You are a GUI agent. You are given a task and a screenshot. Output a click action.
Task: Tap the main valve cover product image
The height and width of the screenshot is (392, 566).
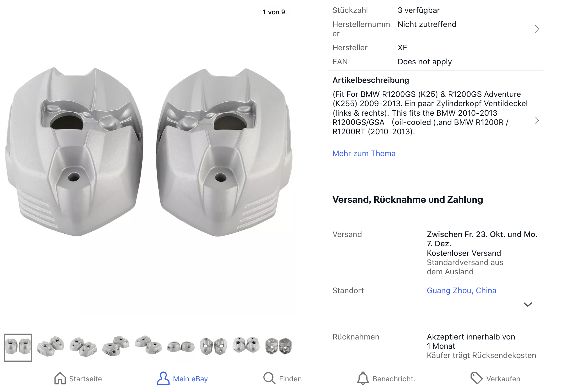pyautogui.click(x=148, y=152)
